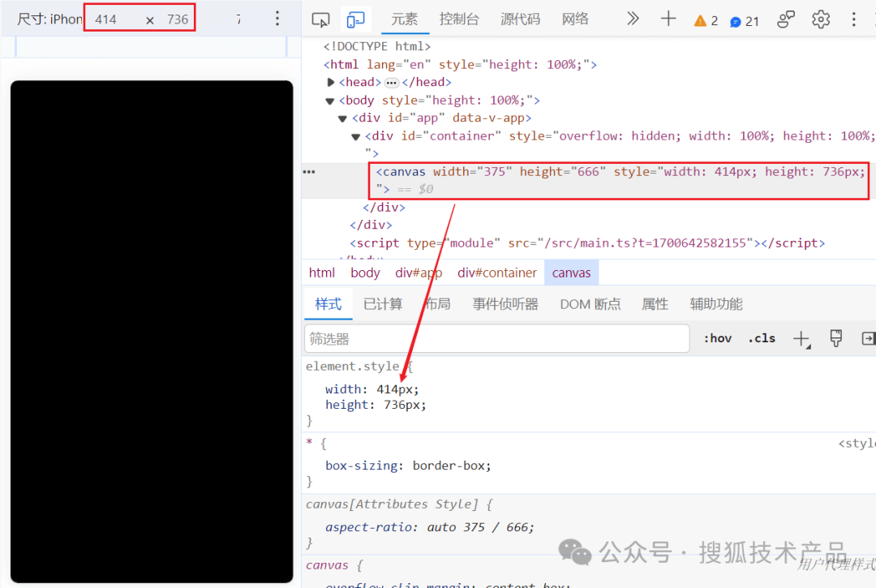Show more DevTools tabs with the chevron
Image resolution: width=876 pixels, height=588 pixels.
(633, 19)
